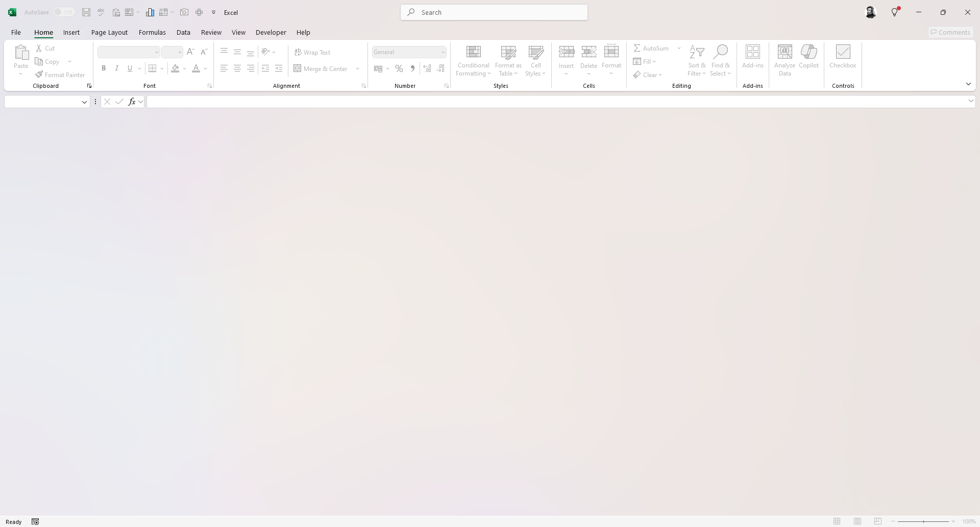
Task: Toggle the AutoSave switch
Action: click(x=64, y=12)
